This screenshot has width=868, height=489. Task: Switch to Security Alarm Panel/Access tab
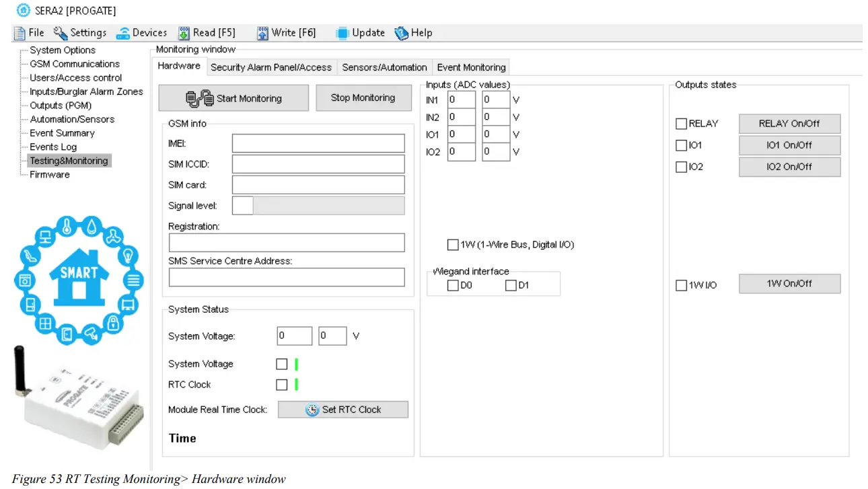[271, 67]
